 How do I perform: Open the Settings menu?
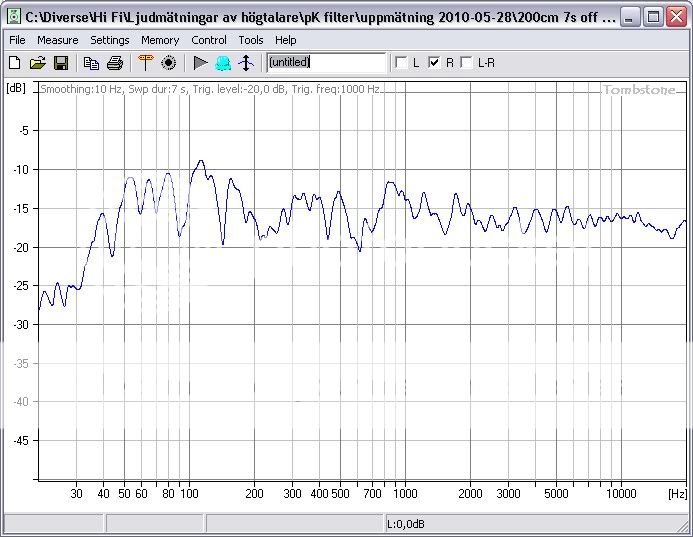(x=109, y=40)
